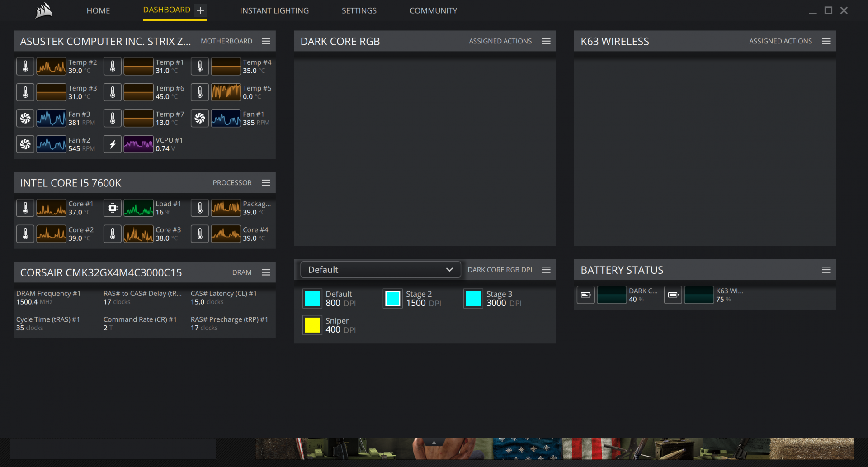This screenshot has width=868, height=467.
Task: Add a new dashboard with the plus icon
Action: pyautogui.click(x=201, y=10)
